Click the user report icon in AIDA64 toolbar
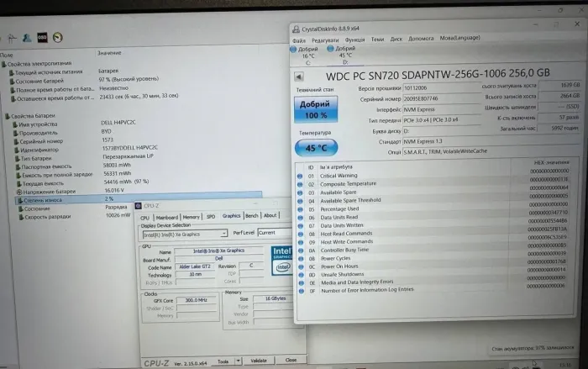Screen dimensions: 588x369 click(x=27, y=38)
